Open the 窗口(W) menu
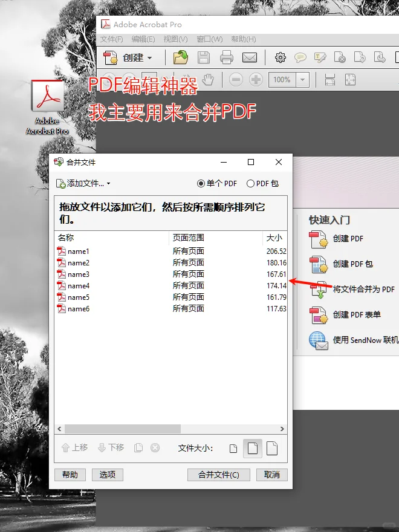Image resolution: width=399 pixels, height=532 pixels. click(210, 39)
